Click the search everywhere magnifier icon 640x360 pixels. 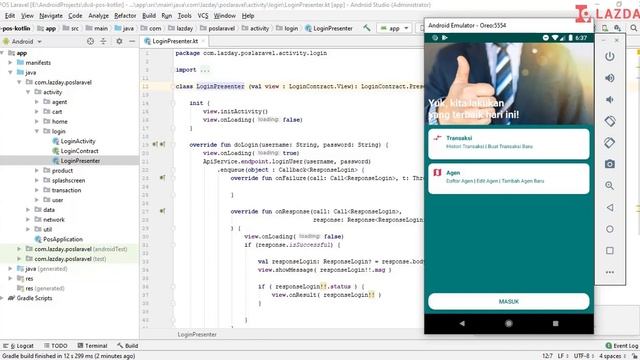tap(633, 28)
